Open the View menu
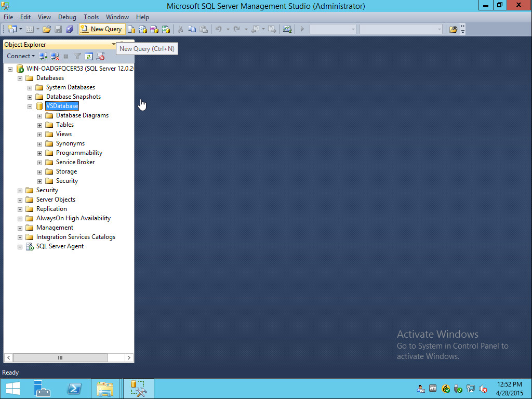This screenshot has height=399, width=532. (x=44, y=17)
